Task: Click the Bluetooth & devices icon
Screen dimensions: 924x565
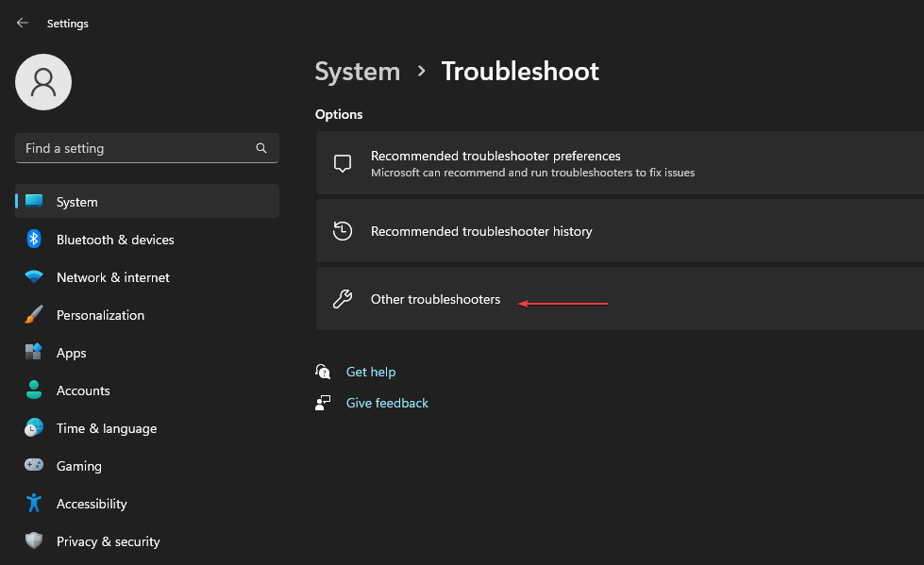Action: click(34, 240)
